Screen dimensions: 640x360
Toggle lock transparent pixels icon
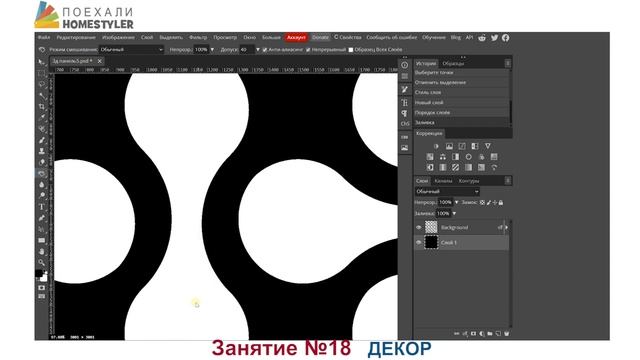482,202
